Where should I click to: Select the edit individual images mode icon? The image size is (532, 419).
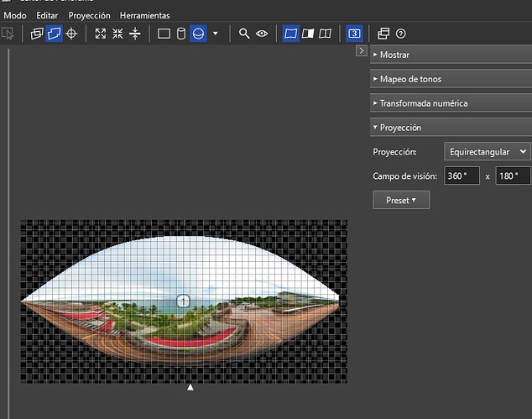coord(37,34)
